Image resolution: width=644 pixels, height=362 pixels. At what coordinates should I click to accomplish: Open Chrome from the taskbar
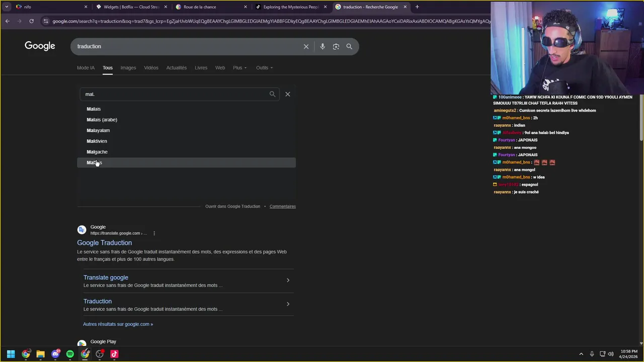[x=26, y=354]
